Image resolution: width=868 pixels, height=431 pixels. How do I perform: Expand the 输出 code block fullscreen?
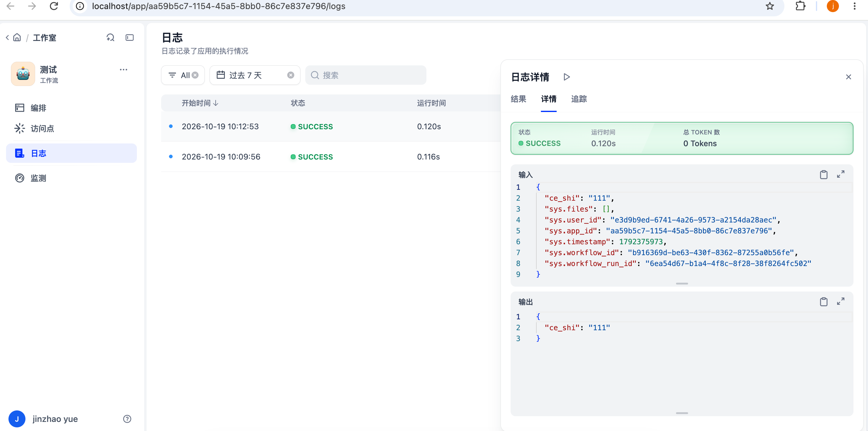click(x=841, y=301)
